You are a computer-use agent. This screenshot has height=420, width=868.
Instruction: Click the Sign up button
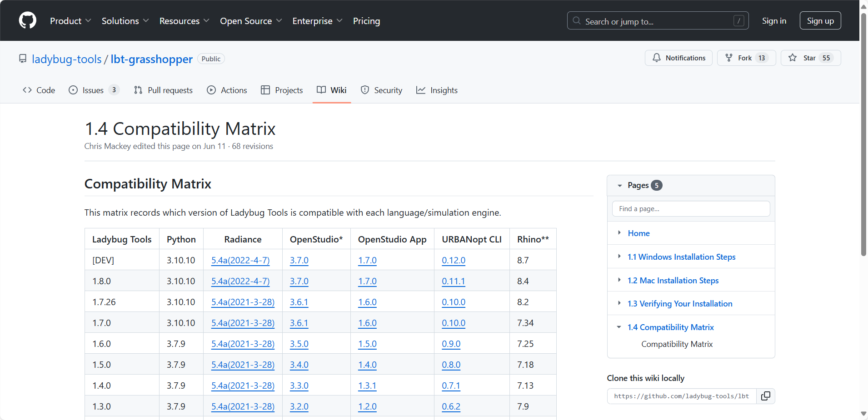pyautogui.click(x=820, y=21)
